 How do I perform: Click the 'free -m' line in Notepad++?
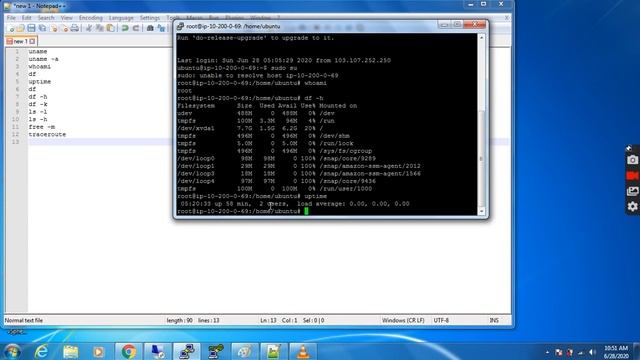pyautogui.click(x=42, y=127)
